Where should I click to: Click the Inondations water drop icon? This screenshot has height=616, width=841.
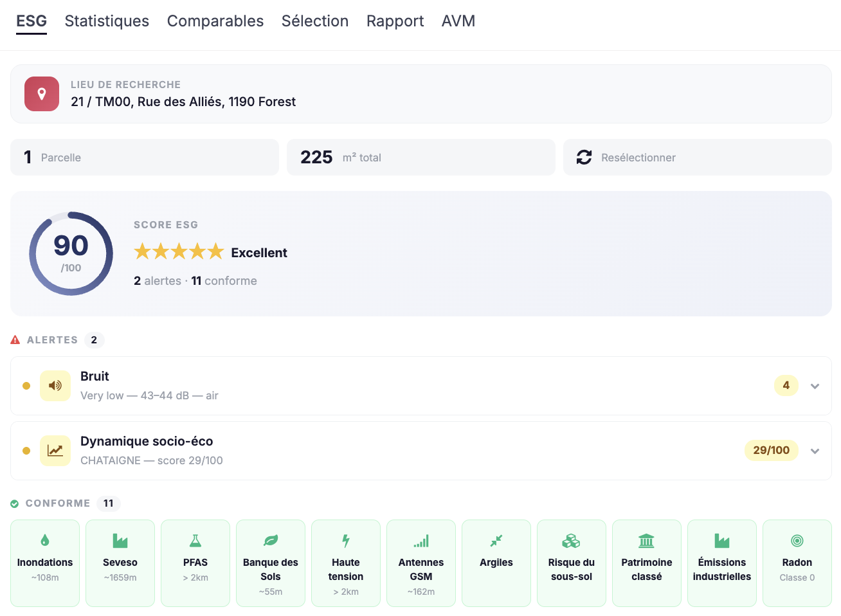[45, 540]
